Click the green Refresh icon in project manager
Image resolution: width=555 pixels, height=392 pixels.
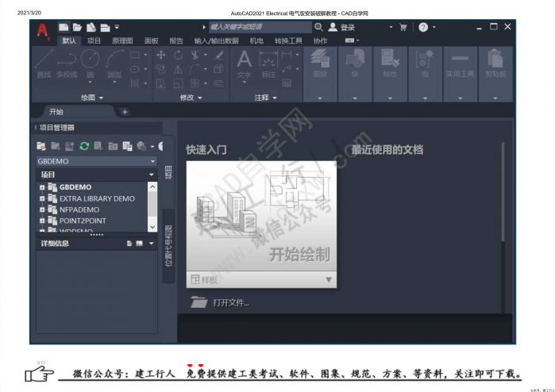tap(84, 146)
